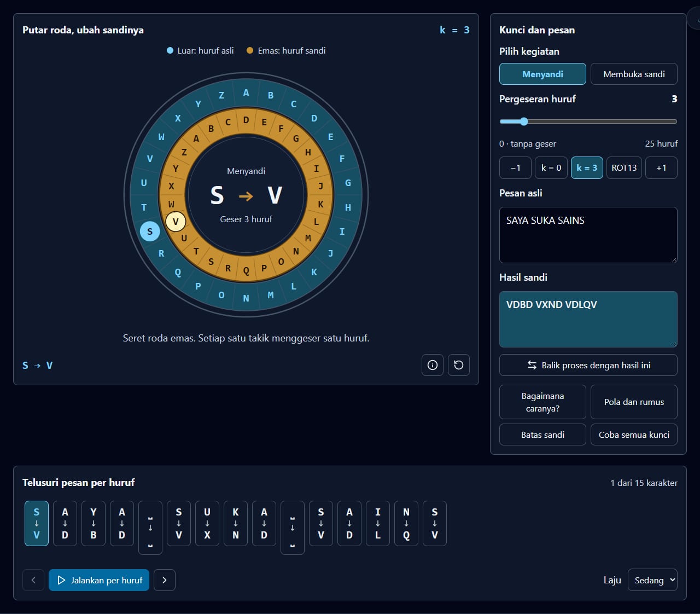Switch to Membuka sandi mode
The height and width of the screenshot is (614, 700).
[634, 74]
